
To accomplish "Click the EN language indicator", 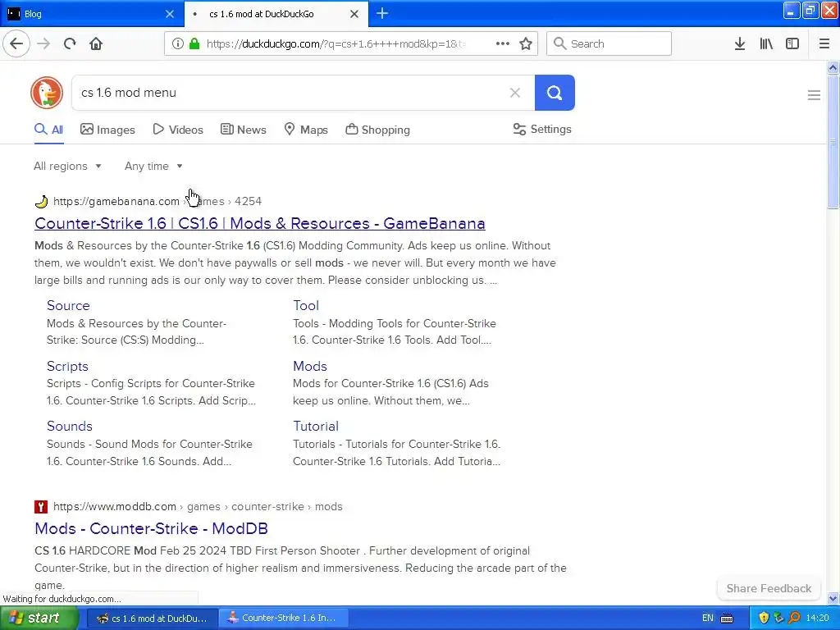I will 708,619.
